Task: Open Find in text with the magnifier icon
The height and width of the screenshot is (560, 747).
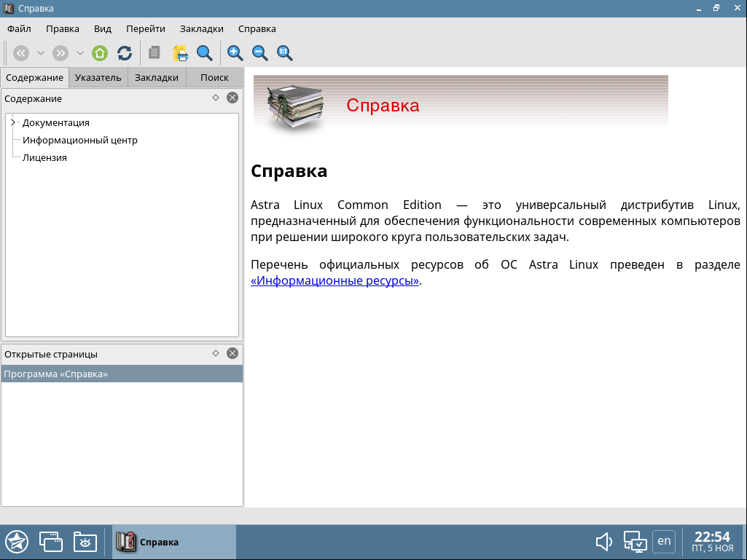Action: tap(205, 53)
